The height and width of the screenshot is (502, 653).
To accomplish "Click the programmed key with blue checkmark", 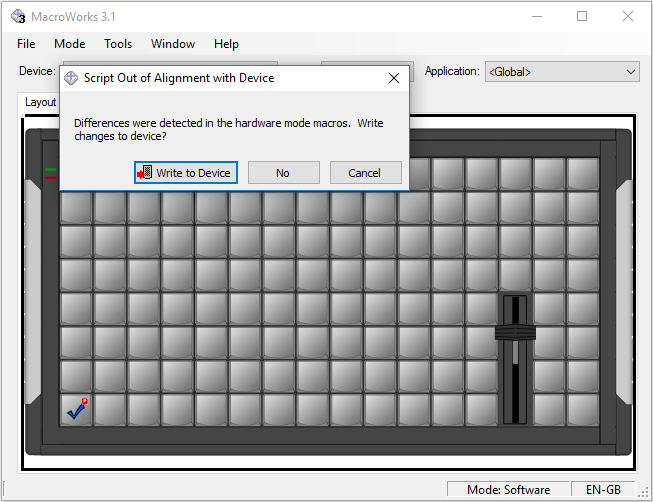I will 76,410.
